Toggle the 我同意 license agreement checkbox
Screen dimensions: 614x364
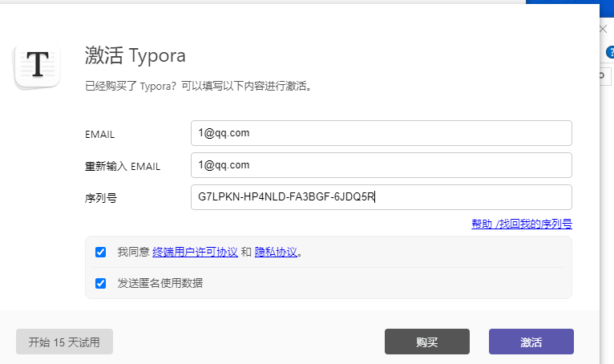point(101,252)
